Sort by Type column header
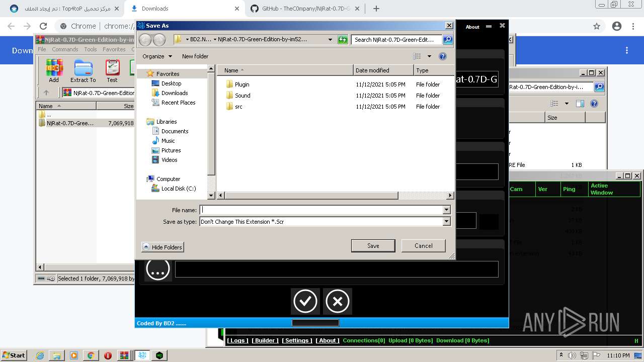Viewport: 644px width, 362px height. pos(434,70)
